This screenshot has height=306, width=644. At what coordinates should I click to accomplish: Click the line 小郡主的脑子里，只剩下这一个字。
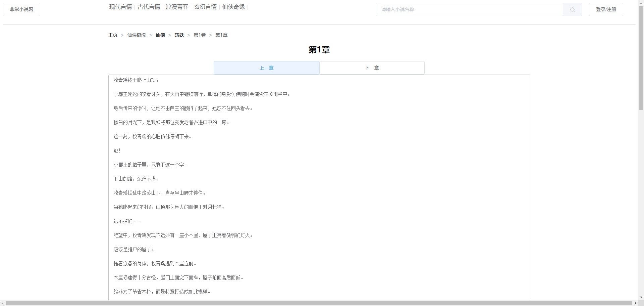coord(150,165)
